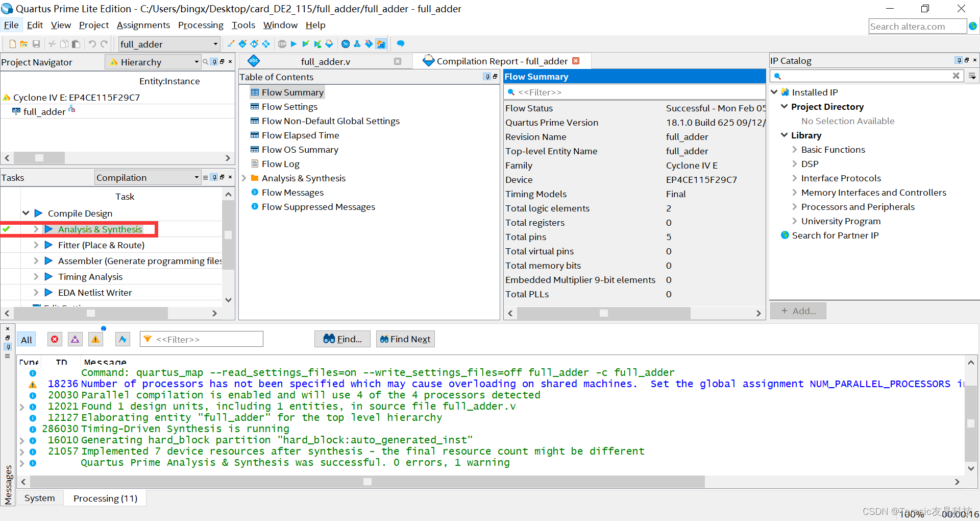Click the Open file folder icon
Screen dimensions: 980x521
(x=24, y=44)
